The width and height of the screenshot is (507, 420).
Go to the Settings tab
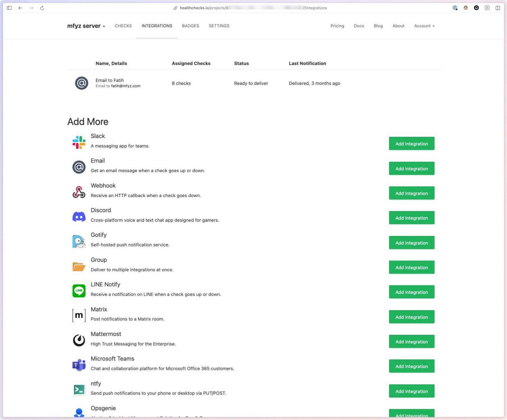pyautogui.click(x=219, y=26)
